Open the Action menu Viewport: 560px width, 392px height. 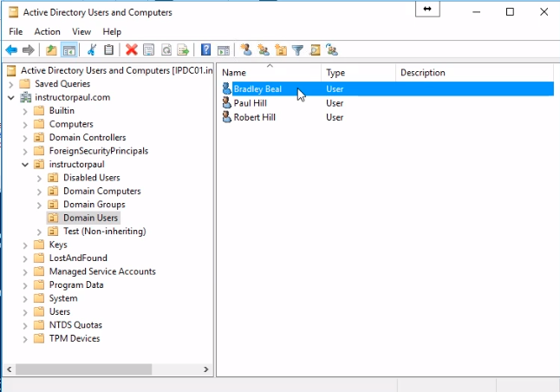click(47, 31)
